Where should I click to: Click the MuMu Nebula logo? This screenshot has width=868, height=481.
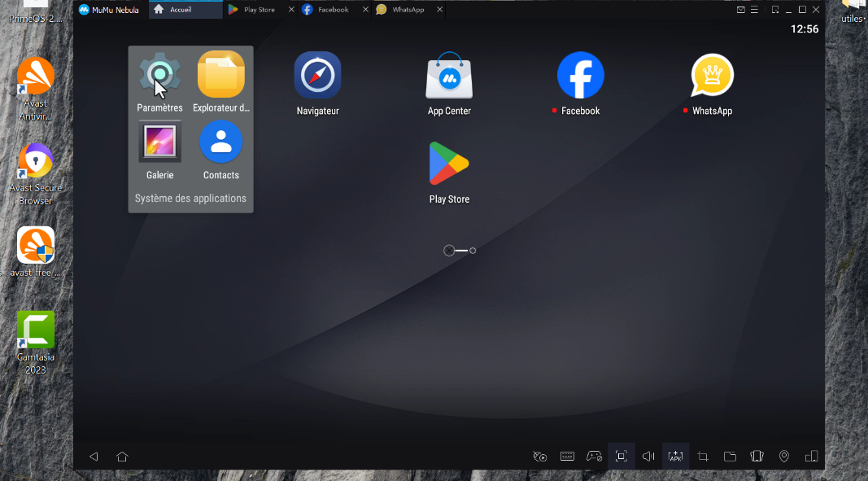pyautogui.click(x=84, y=10)
